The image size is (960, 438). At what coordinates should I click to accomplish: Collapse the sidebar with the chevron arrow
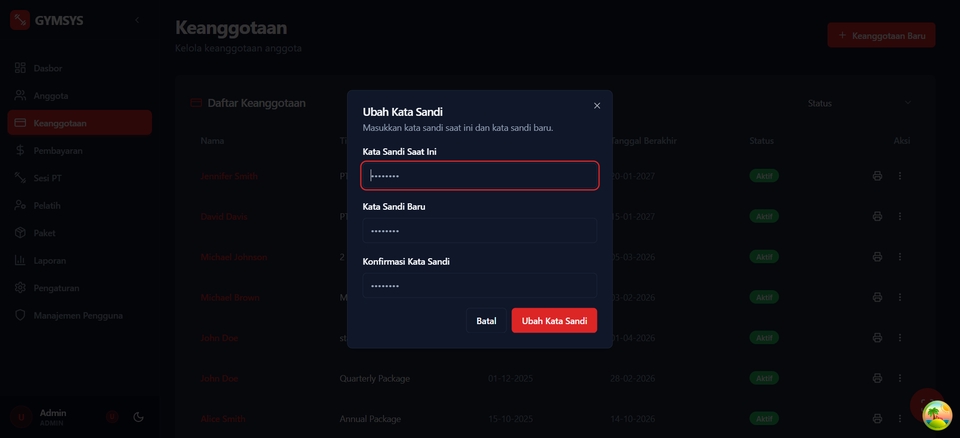pos(137,20)
